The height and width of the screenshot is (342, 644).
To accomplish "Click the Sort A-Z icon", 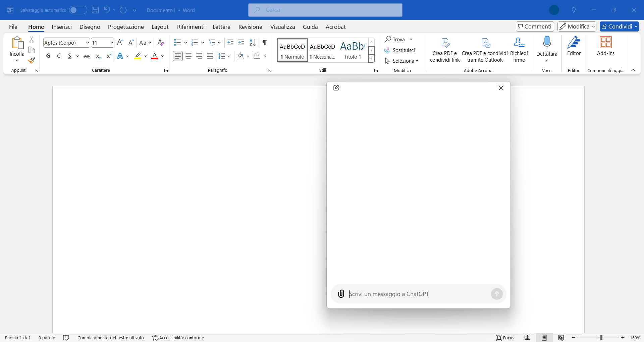I will click(x=253, y=43).
